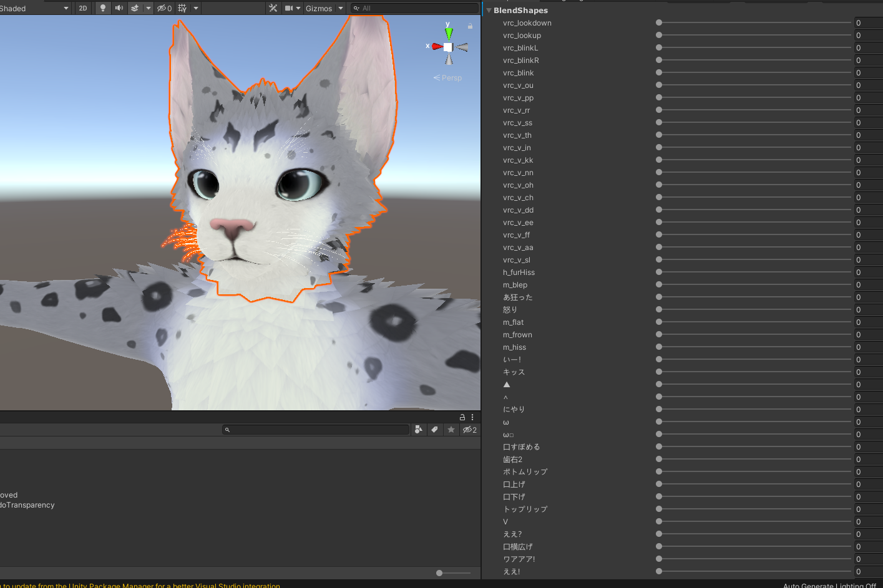This screenshot has height=588, width=883.
Task: Collapse the BlendShapes section
Action: tap(489, 11)
